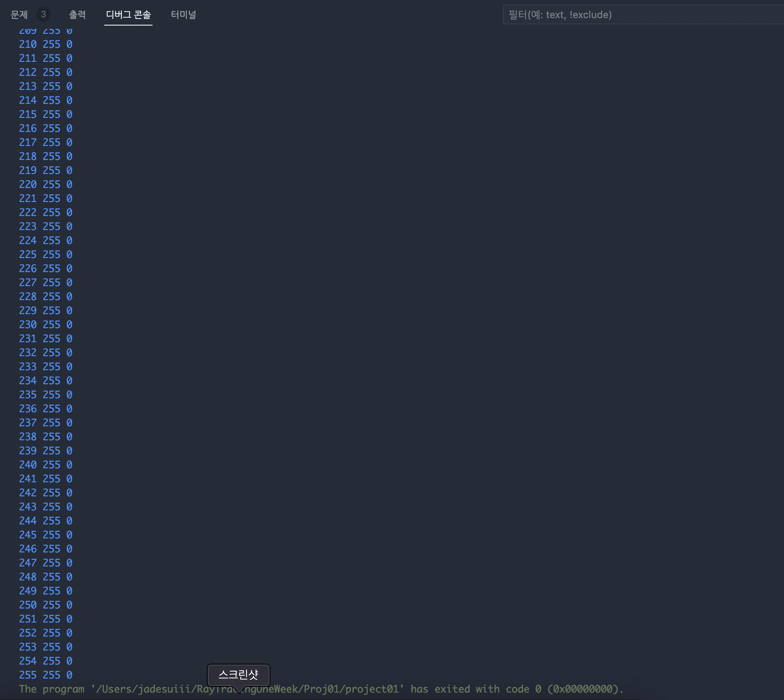This screenshot has width=784, height=700.
Task: Click the output row "216 255 0"
Action: [x=46, y=128]
